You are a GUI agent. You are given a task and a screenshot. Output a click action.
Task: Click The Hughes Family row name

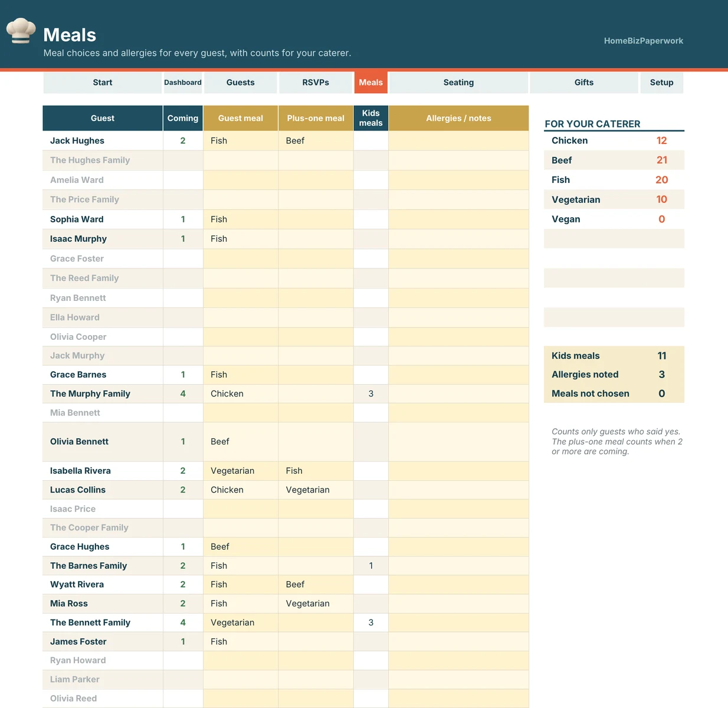coord(90,160)
